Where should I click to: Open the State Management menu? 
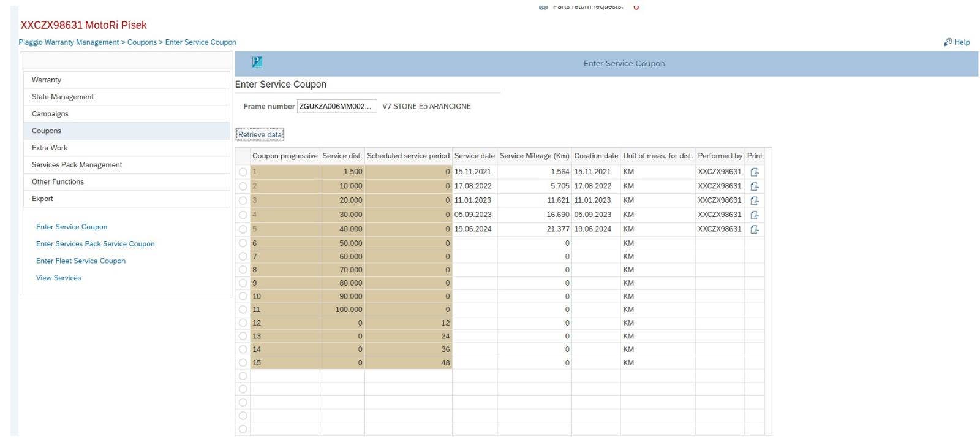pos(126,97)
